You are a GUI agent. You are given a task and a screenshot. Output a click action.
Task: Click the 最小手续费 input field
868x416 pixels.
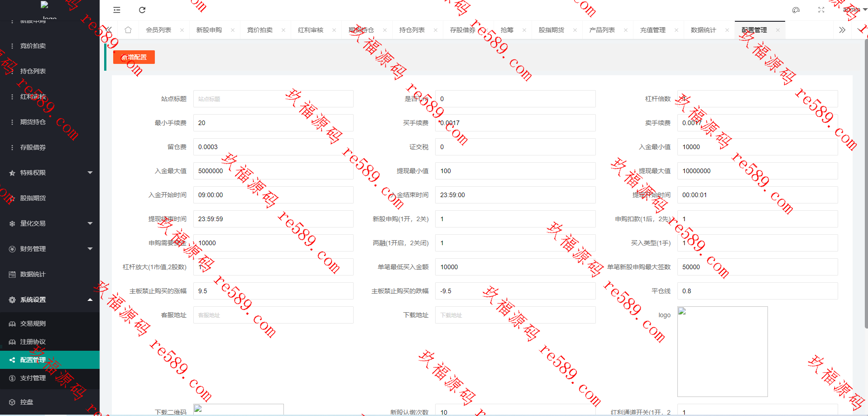click(x=273, y=123)
